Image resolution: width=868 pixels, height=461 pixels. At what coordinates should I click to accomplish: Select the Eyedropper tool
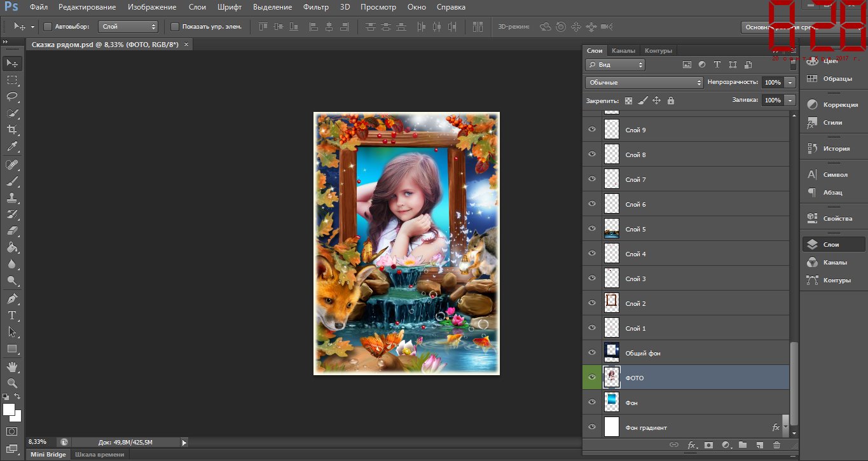[12, 146]
